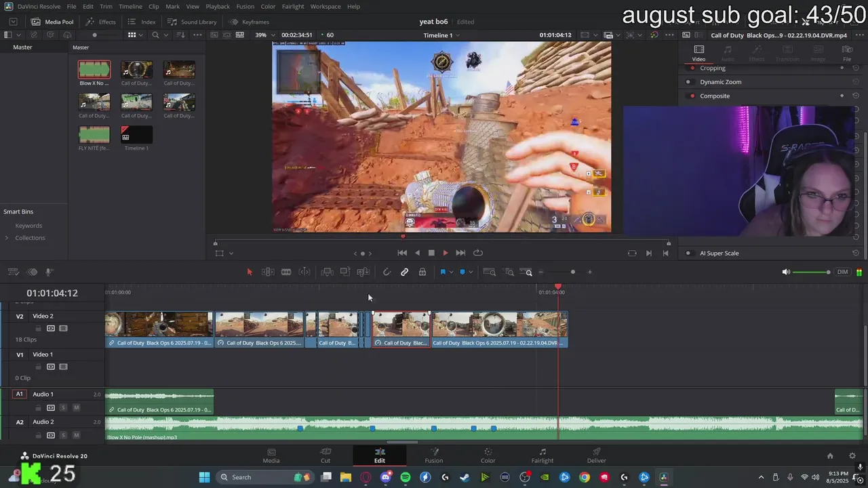This screenshot has height=488, width=868.
Task: Open the inspector Video tab
Action: (x=698, y=53)
